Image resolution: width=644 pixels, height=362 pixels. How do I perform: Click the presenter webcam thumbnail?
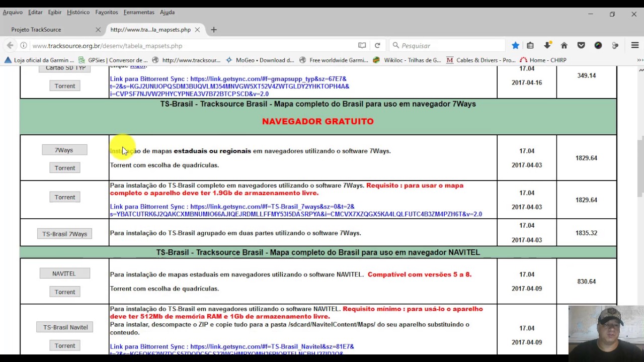click(x=606, y=330)
